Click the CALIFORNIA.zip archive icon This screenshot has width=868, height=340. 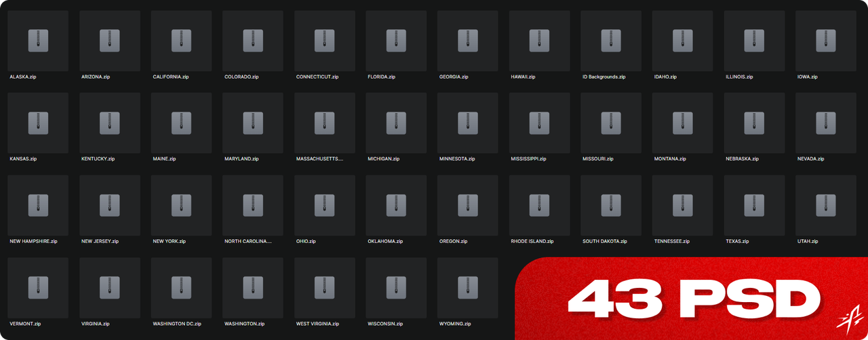pos(181,41)
